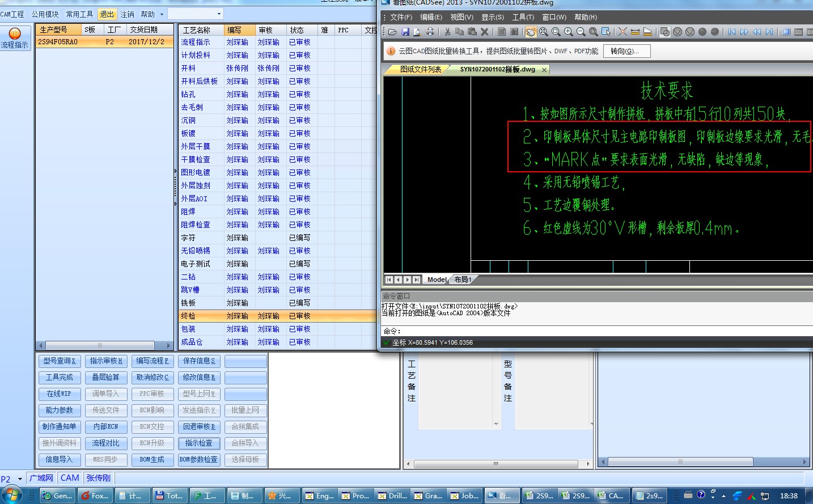Screen dimensions: 813x504
Task: Switch to 图纸文件列表 tab
Action: click(x=420, y=69)
